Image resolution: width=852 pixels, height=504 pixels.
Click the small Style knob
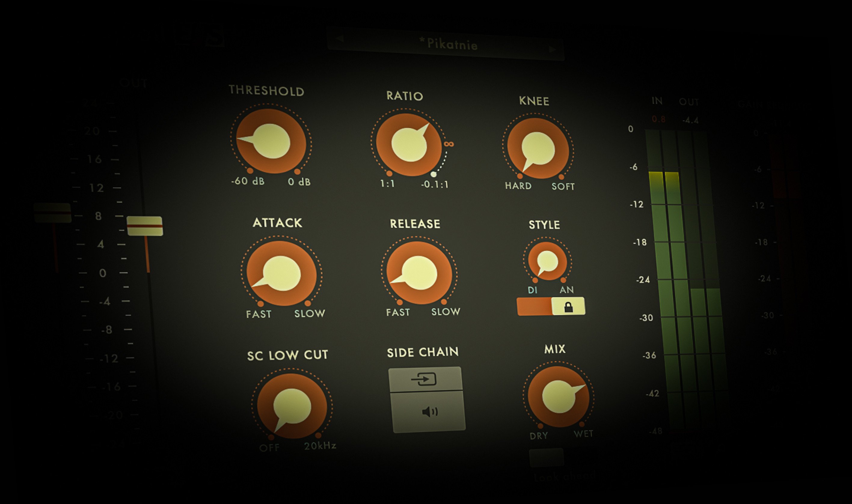point(547,261)
